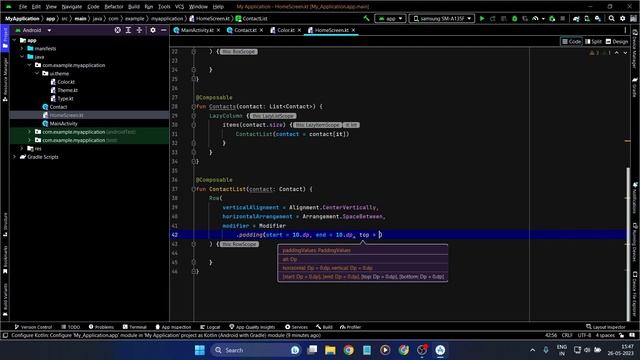This screenshot has height=360, width=640.
Task: Sync project with Gradle files icon
Action: click(576, 18)
